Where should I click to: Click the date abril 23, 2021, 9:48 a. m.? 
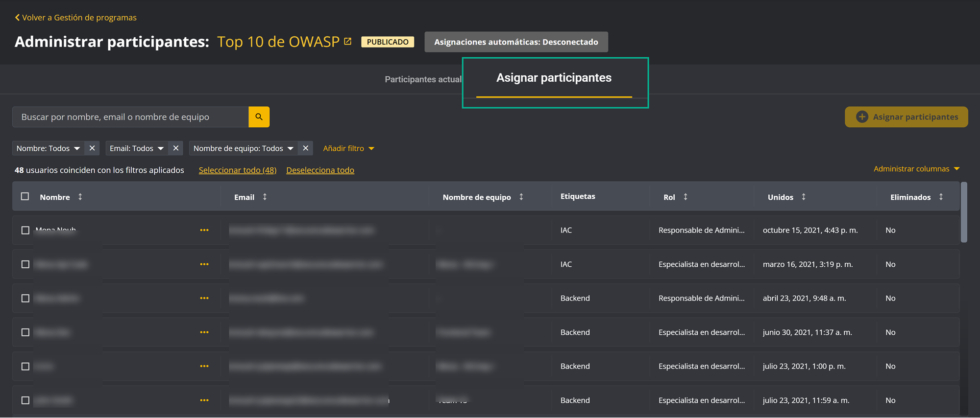point(805,298)
